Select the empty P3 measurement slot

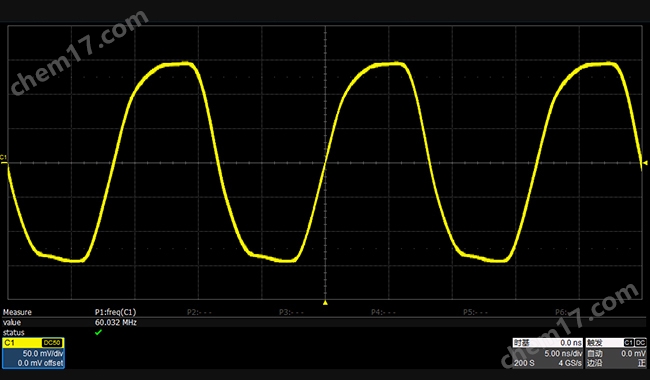point(291,312)
